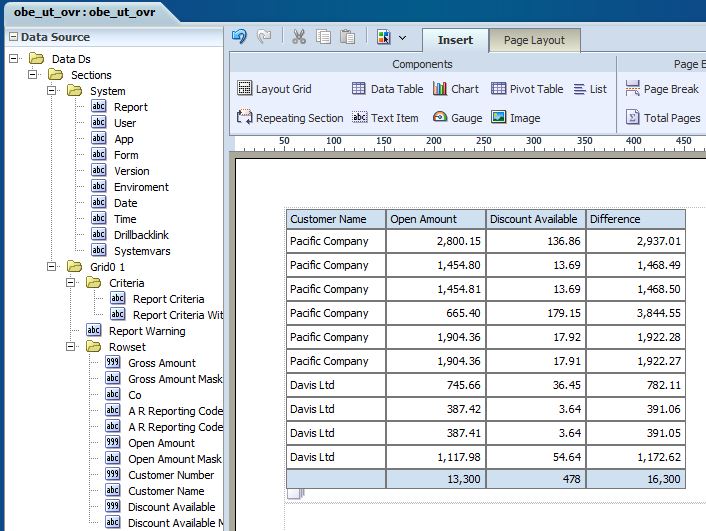Collapse the Data Ds tree node
Screen dimensions: 706x531
pos(14,59)
